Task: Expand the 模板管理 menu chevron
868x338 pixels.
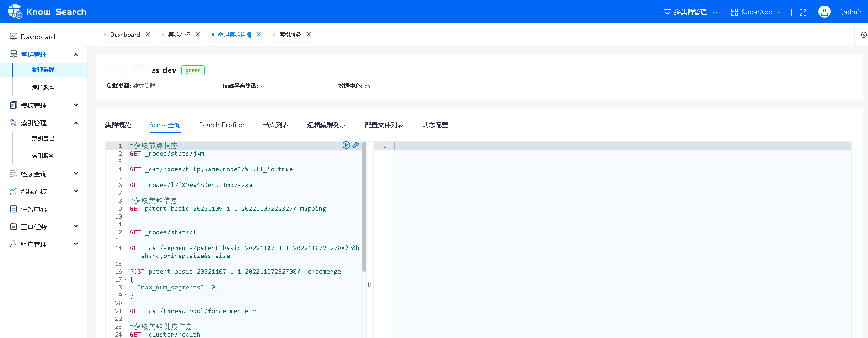Action: click(76, 105)
